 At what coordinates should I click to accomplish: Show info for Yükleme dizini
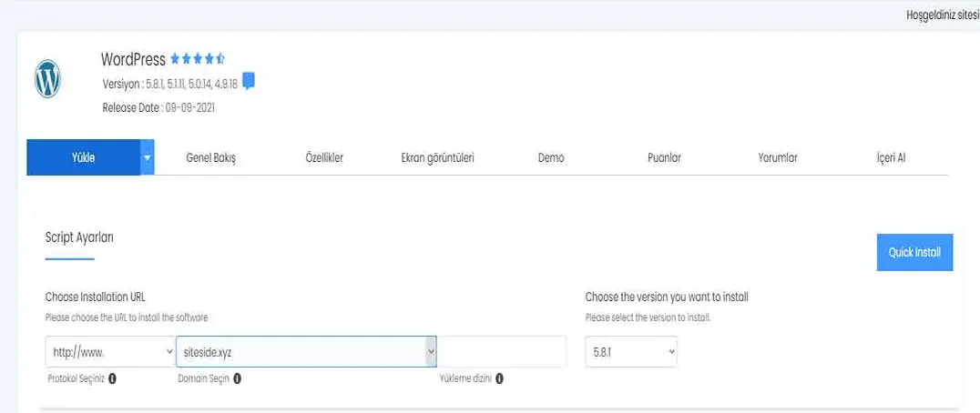[x=499, y=378]
